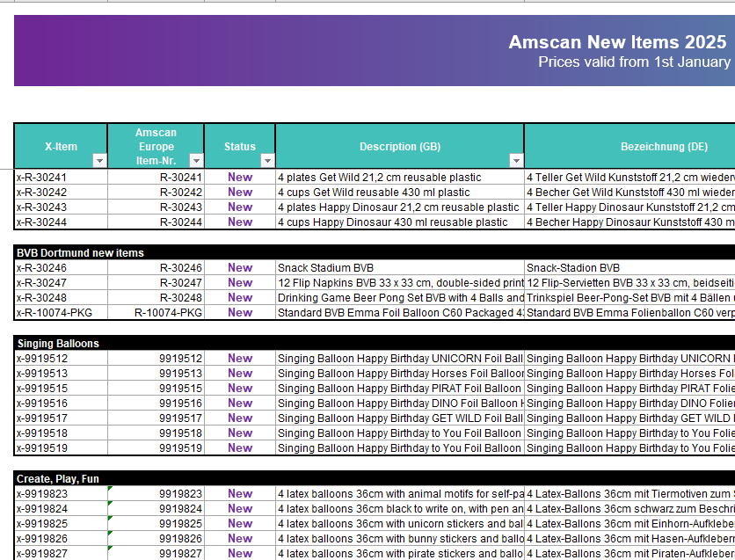Select German cell 'Snack-Stadion BVB'
The height and width of the screenshot is (560, 735).
(x=629, y=267)
